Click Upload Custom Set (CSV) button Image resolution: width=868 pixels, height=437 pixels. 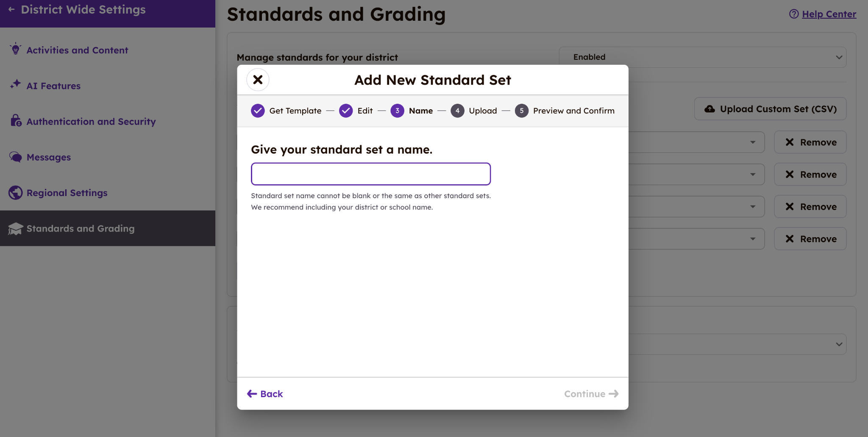(770, 109)
